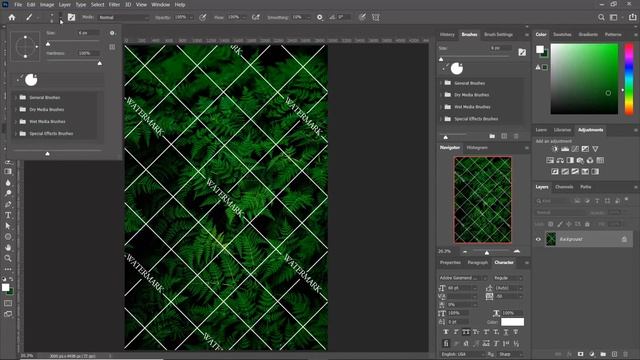
Task: Click the hue spectrum slider in Color panel
Action: pyautogui.click(x=629, y=79)
